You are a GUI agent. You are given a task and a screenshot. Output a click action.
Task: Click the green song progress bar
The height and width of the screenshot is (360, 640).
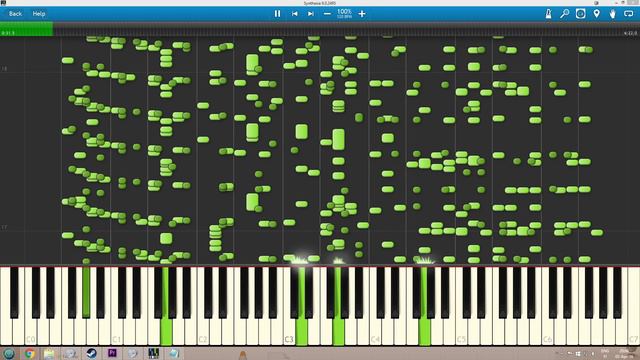[27, 29]
